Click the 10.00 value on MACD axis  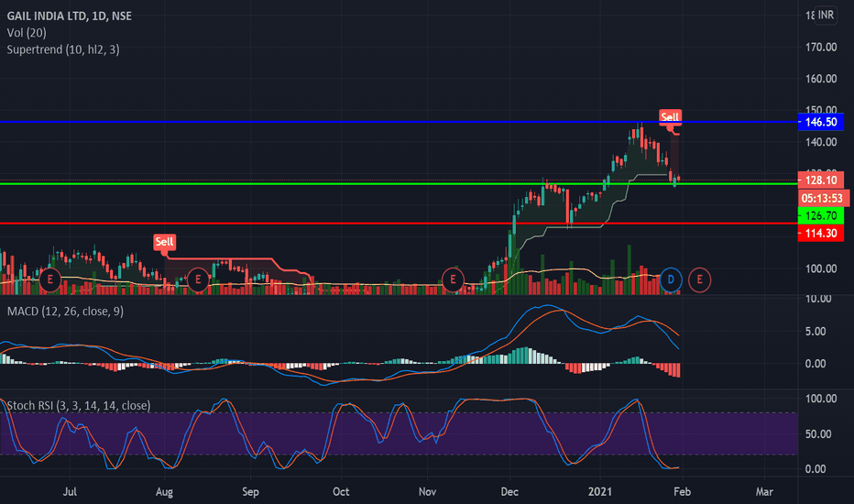point(818,299)
